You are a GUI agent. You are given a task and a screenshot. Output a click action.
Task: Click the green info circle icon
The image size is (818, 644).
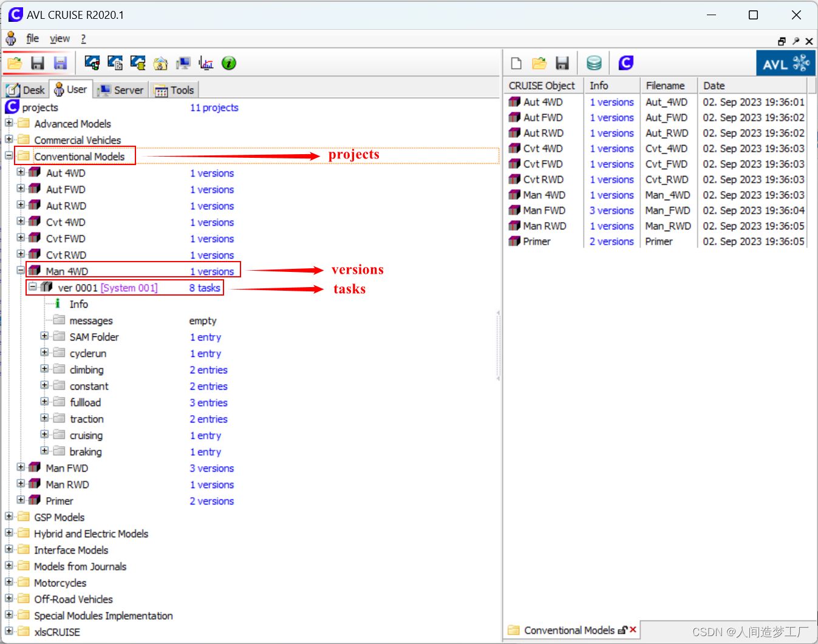coord(229,63)
